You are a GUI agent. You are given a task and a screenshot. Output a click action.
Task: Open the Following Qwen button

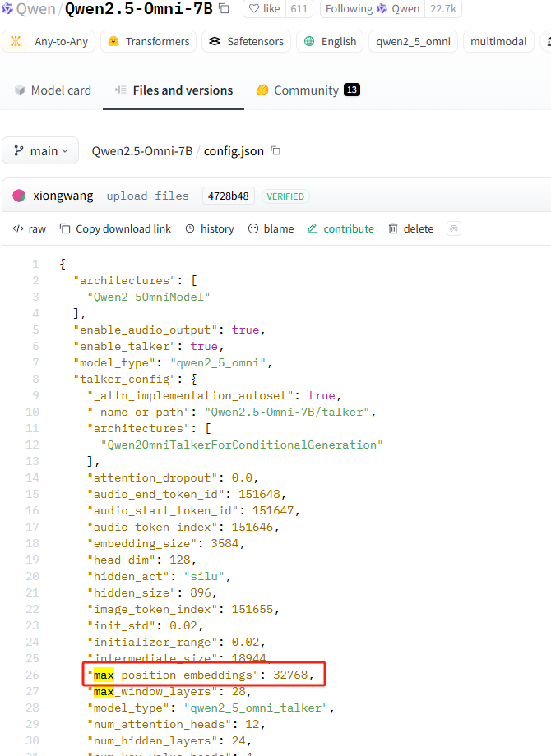coord(372,9)
